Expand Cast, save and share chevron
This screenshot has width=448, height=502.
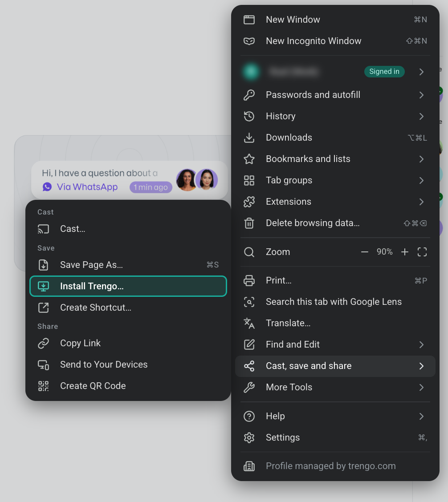pyautogui.click(x=421, y=366)
